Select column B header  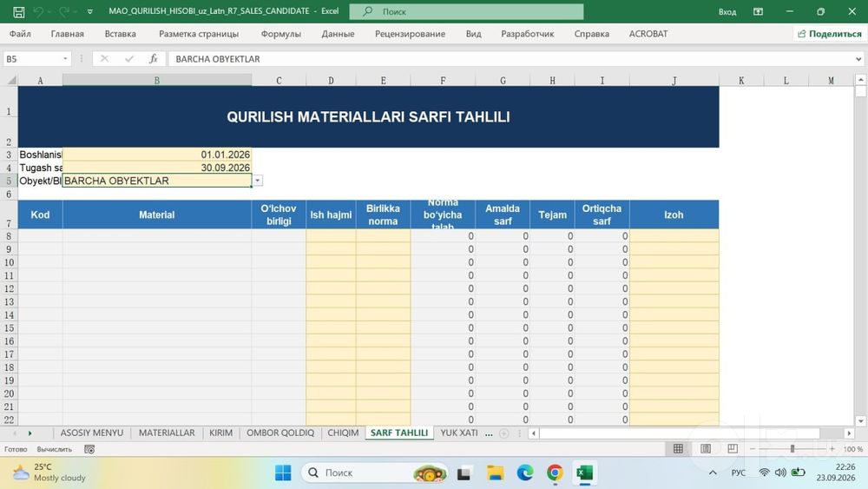[x=156, y=80]
